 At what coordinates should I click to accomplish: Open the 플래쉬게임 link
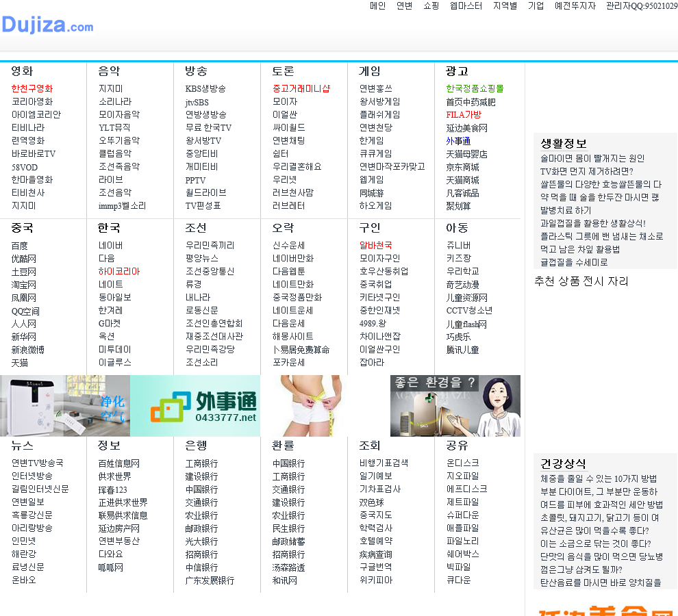tap(379, 114)
